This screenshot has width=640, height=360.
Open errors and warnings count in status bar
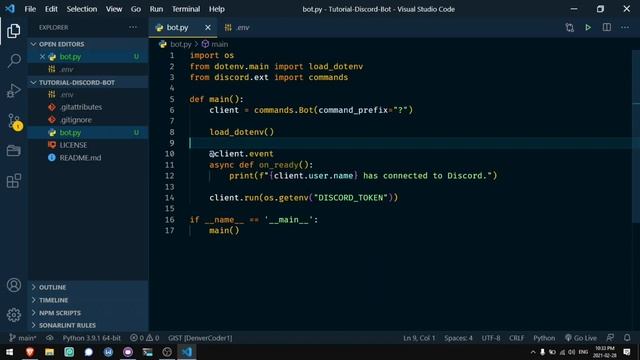tap(144, 338)
